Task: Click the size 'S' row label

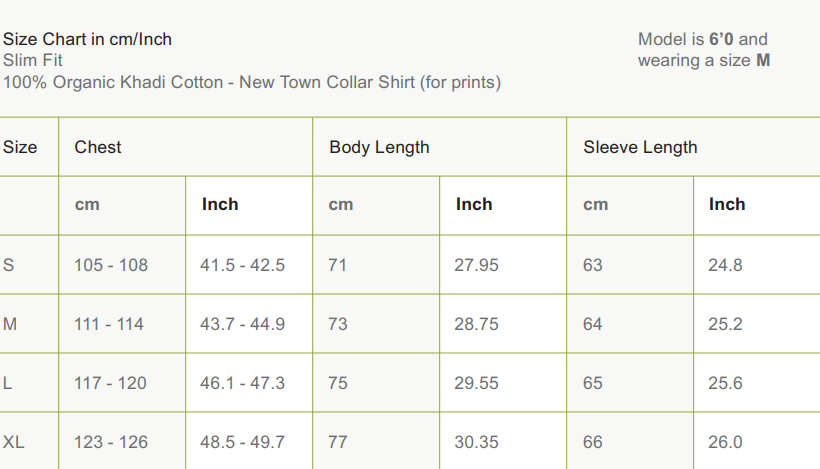Action: coord(9,265)
